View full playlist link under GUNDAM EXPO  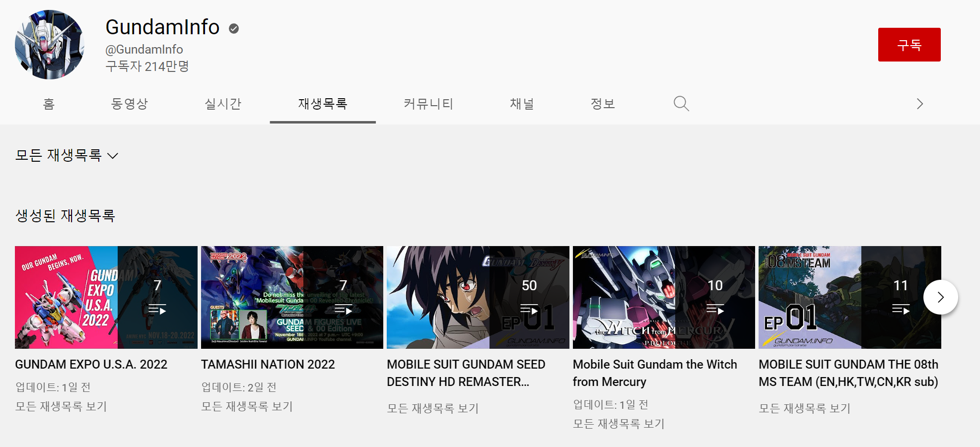[x=61, y=406]
